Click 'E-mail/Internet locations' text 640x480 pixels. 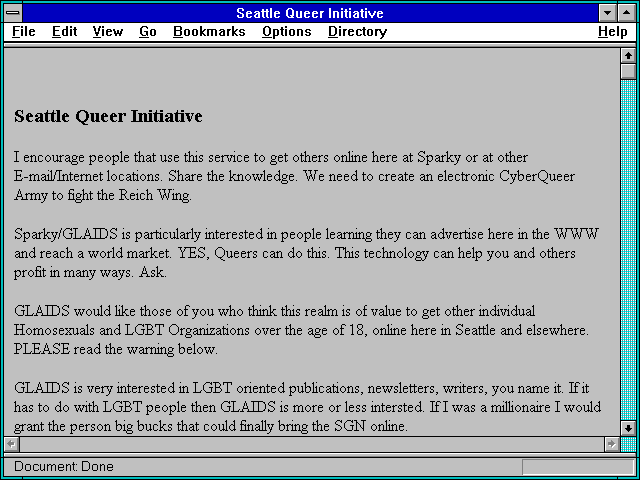(89, 177)
